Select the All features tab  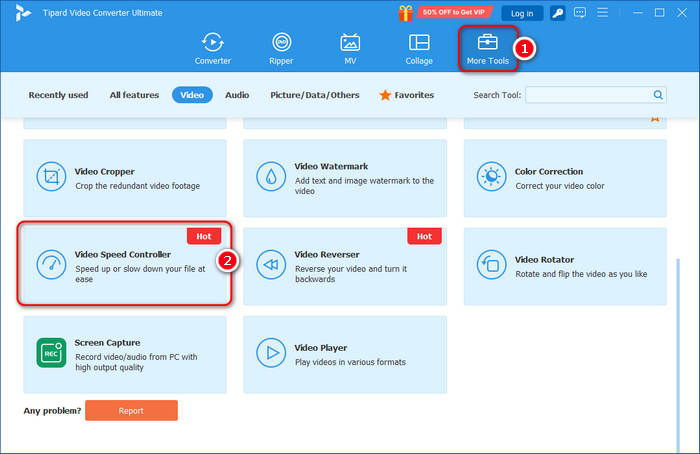tap(134, 95)
